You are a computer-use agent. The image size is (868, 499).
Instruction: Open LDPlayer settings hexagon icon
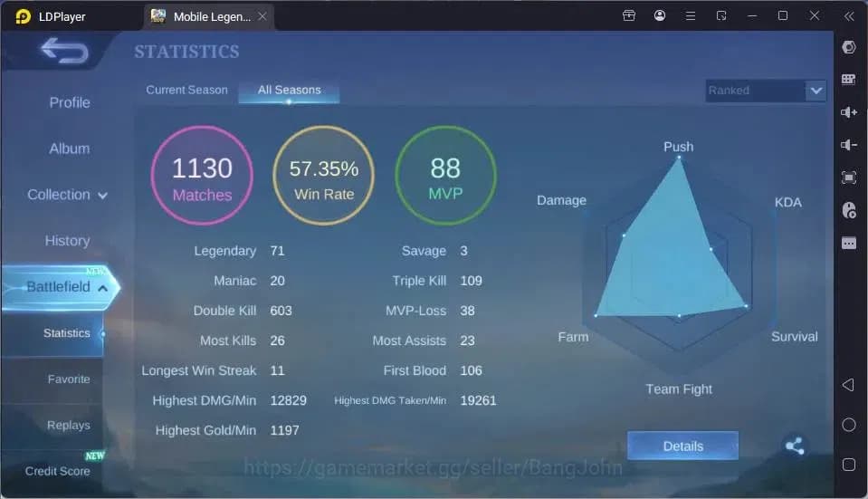(849, 47)
